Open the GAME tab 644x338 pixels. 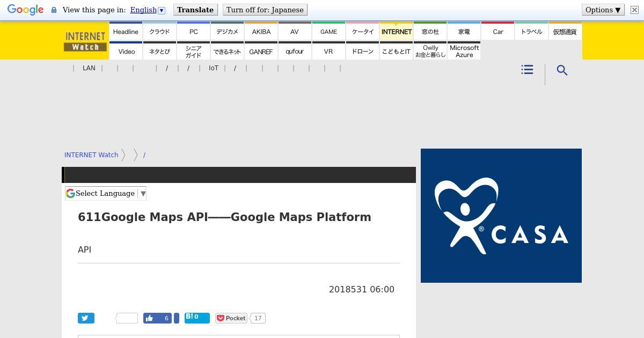coord(328,31)
